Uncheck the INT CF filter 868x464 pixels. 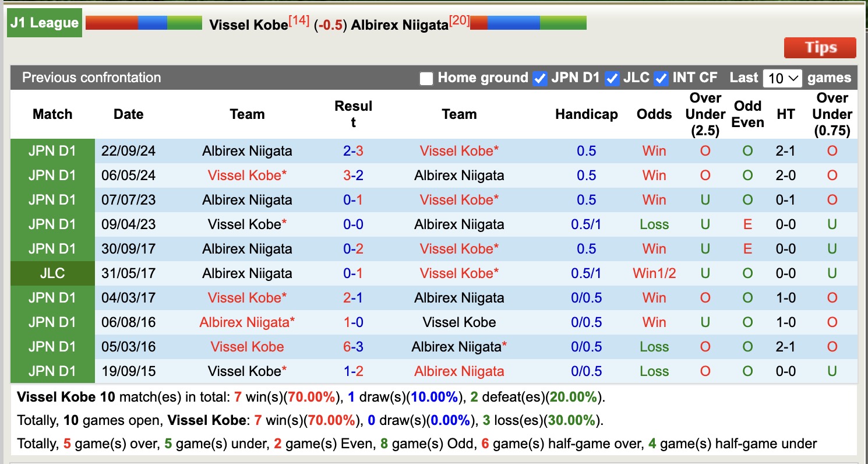661,78
